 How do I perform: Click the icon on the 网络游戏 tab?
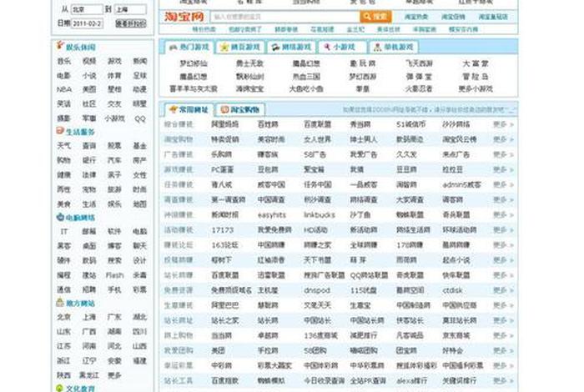(x=275, y=48)
